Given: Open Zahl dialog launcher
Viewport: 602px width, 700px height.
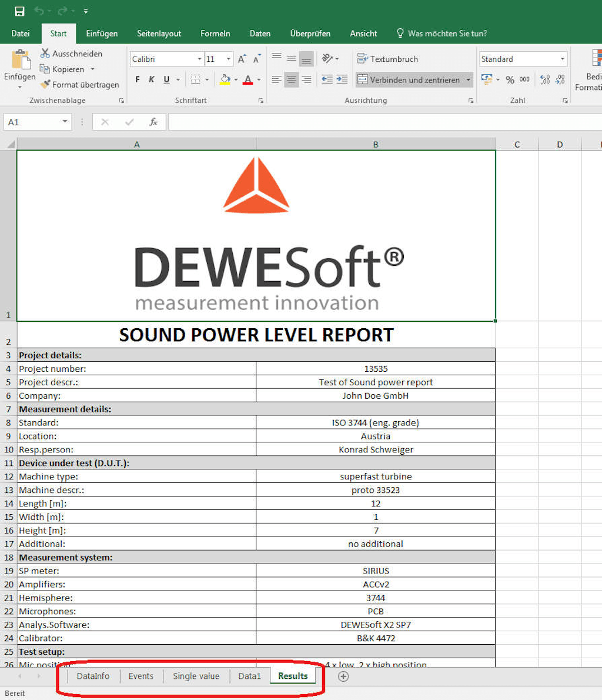Looking at the screenshot, I should pyautogui.click(x=566, y=101).
